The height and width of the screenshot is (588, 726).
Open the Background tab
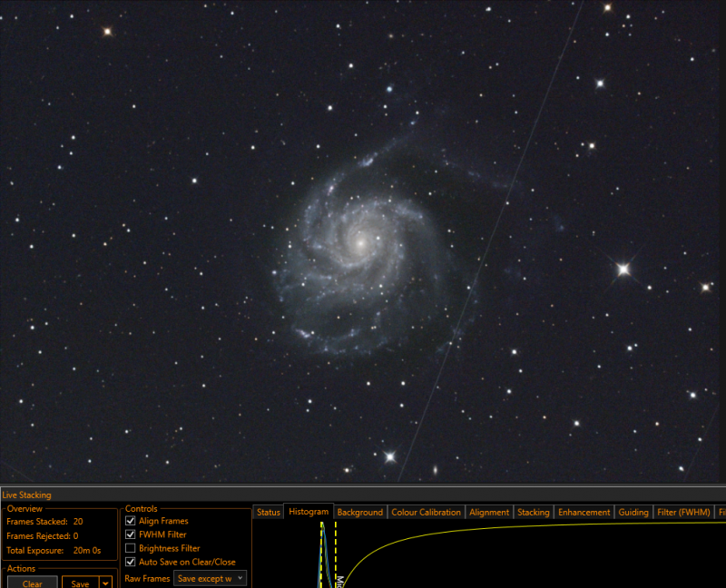point(359,512)
